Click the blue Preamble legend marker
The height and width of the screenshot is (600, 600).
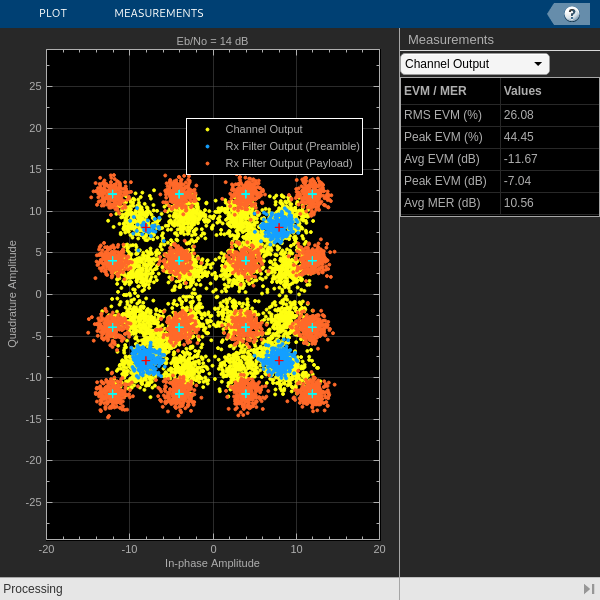207,147
